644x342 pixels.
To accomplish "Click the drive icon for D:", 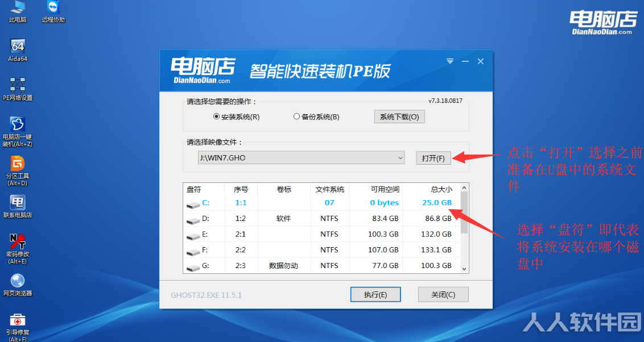I will click(x=193, y=220).
